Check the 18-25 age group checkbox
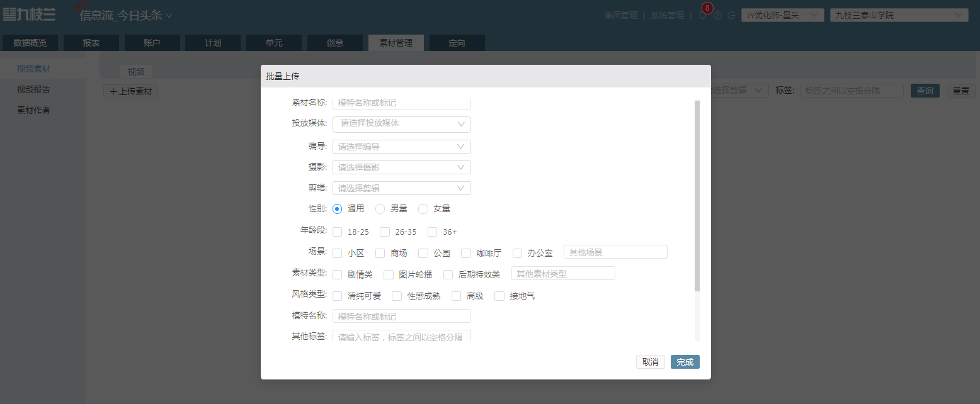Viewport: 980px width, 404px height. click(x=338, y=232)
